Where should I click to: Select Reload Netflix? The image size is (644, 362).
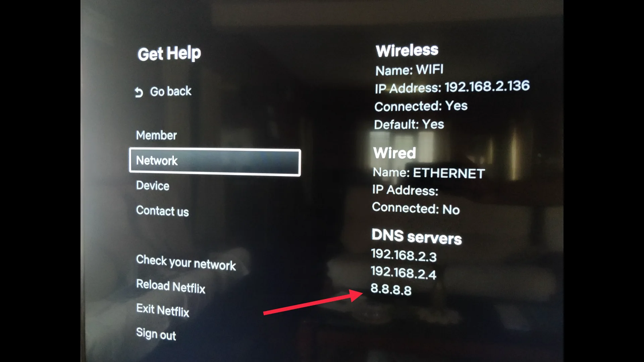(x=171, y=286)
